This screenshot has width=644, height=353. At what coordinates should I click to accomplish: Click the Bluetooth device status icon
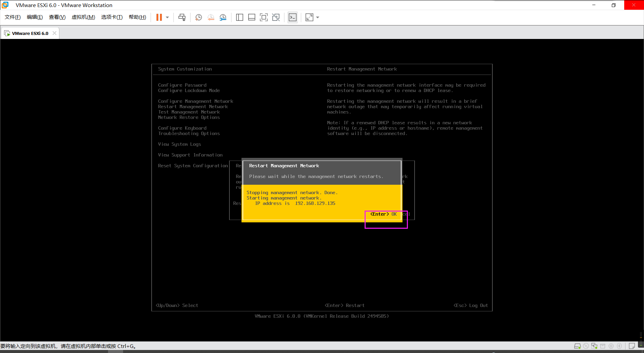coord(620,346)
